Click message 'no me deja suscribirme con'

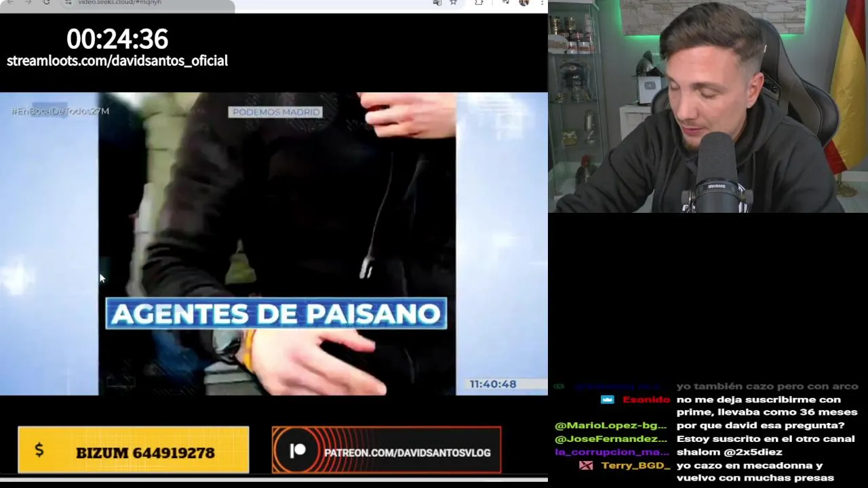tap(758, 399)
